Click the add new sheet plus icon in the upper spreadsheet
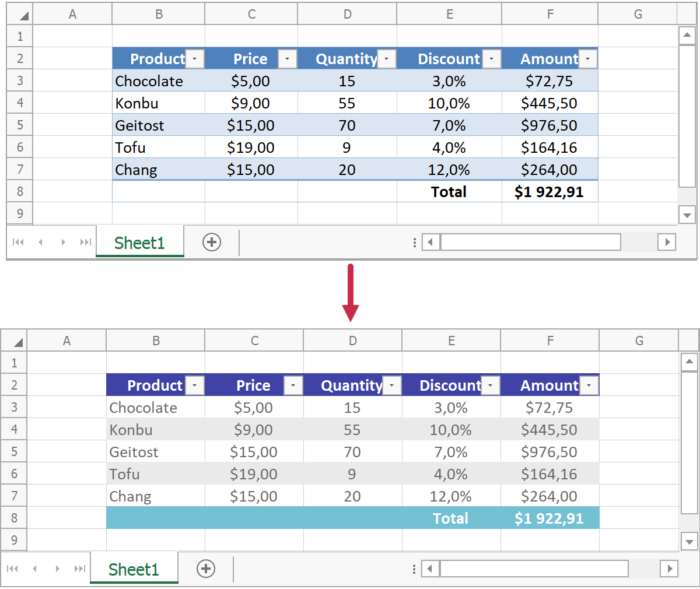This screenshot has height=589, width=700. point(212,242)
